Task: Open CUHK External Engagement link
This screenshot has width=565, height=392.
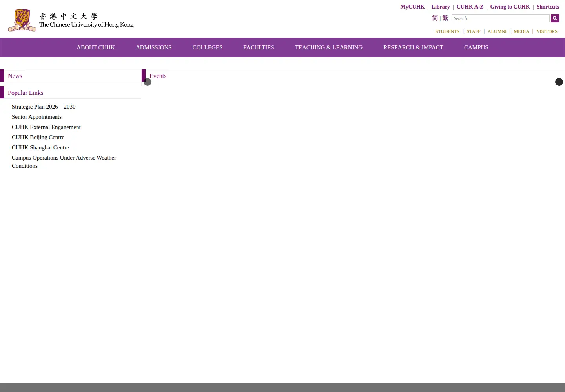Action: pyautogui.click(x=46, y=127)
